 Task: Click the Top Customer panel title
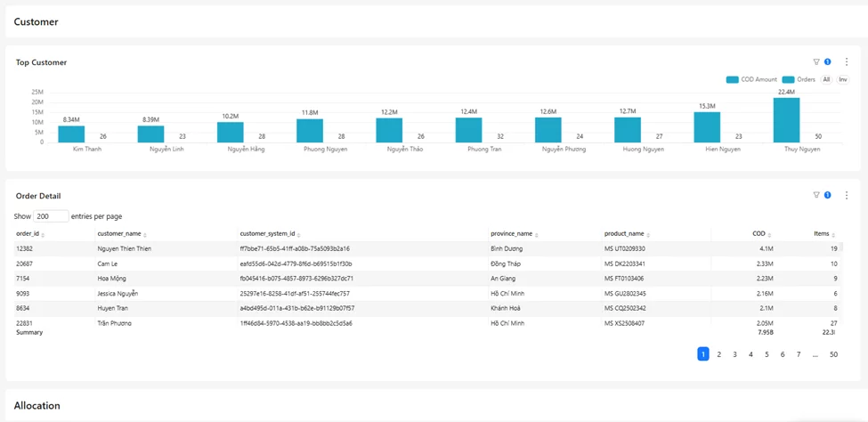click(42, 62)
